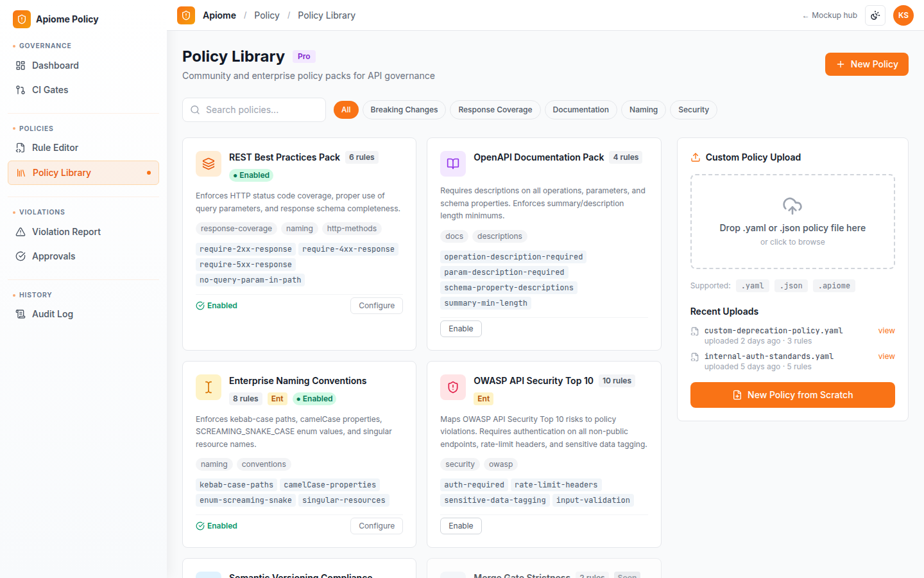924x578 pixels.
Task: Click the plus icon on New Policy button
Action: coord(841,64)
